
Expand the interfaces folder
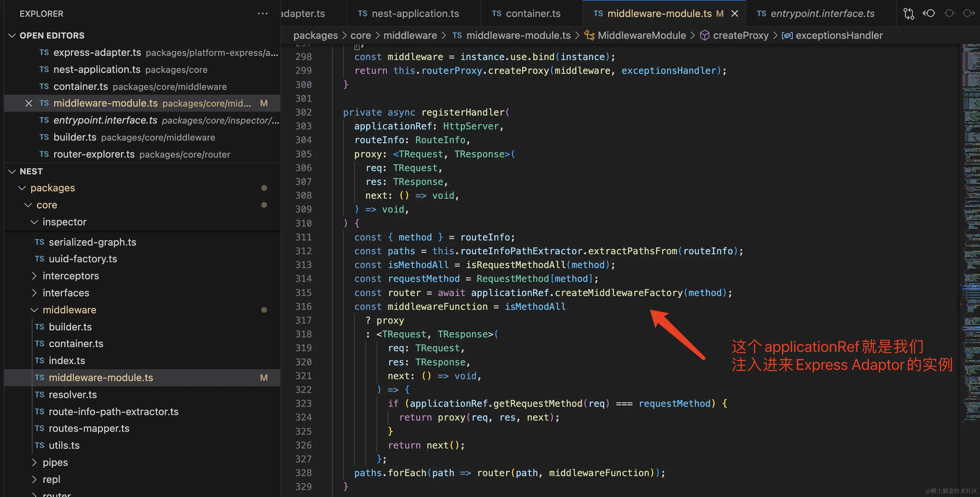tap(34, 293)
